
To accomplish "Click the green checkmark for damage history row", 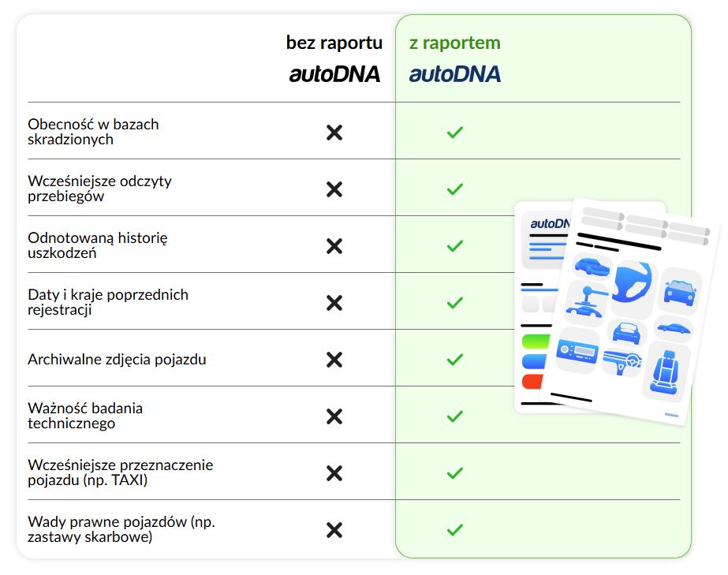I will pos(454,246).
